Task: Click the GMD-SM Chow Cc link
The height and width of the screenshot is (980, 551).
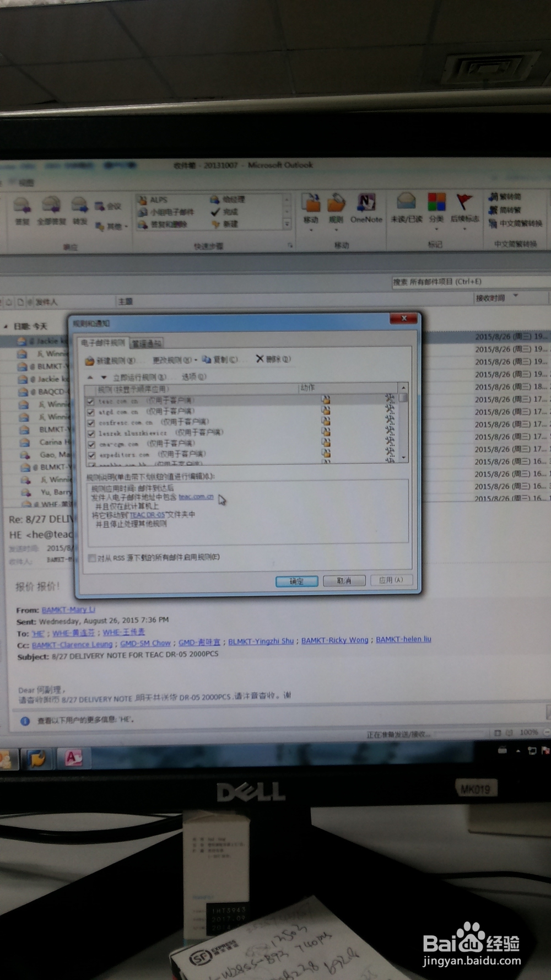Action: tap(145, 643)
